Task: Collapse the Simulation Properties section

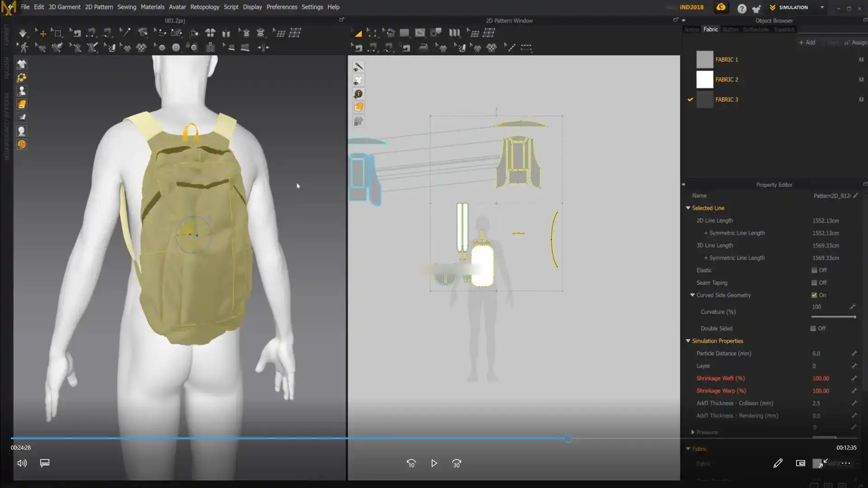Action: click(x=688, y=341)
